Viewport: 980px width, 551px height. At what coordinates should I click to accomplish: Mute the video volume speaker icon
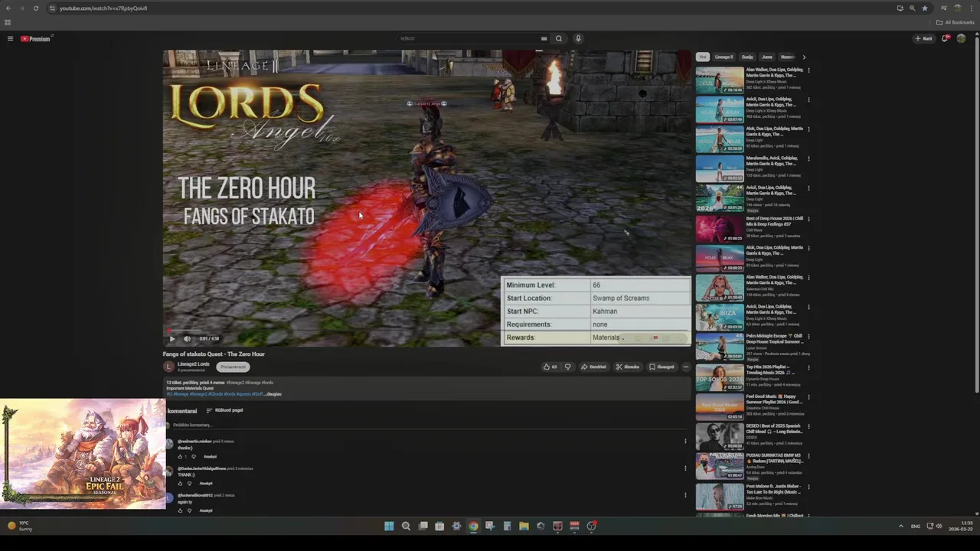coord(187,338)
